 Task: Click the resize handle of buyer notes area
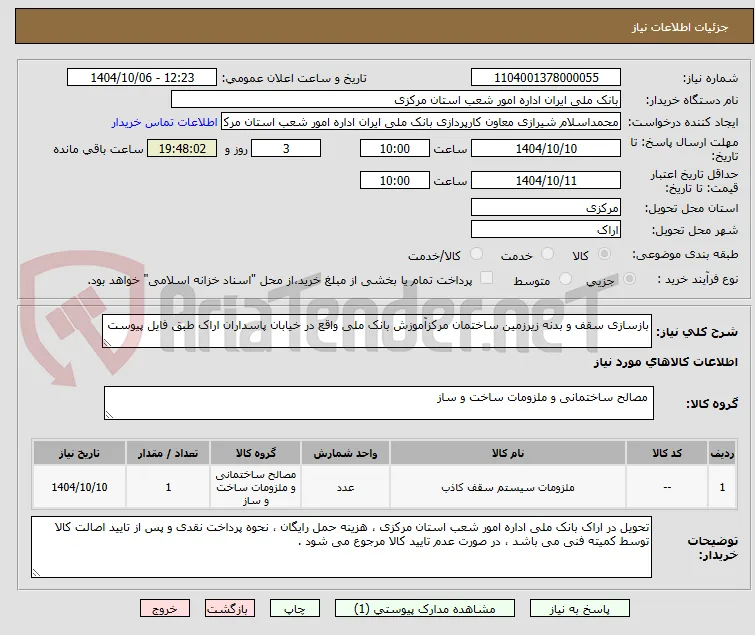37,572
